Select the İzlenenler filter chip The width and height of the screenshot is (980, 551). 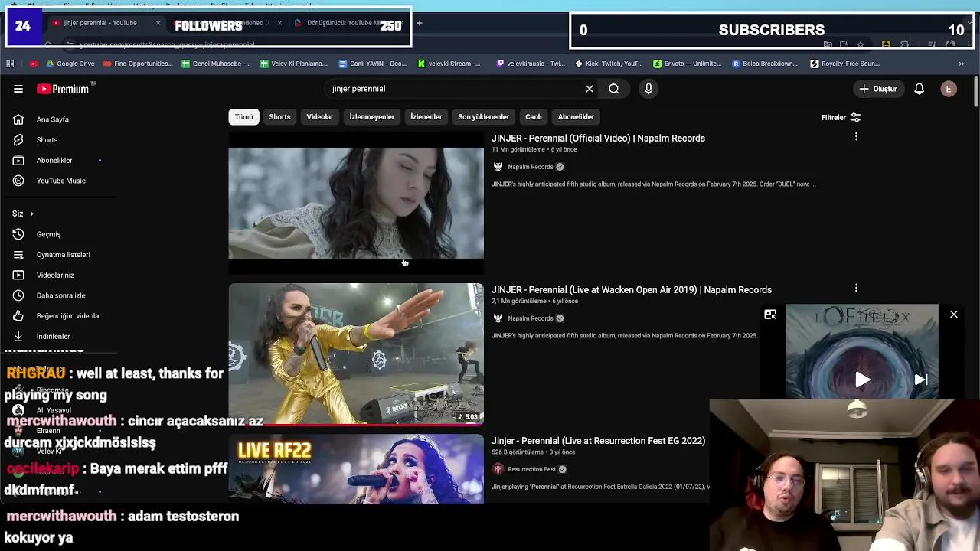pos(426,117)
